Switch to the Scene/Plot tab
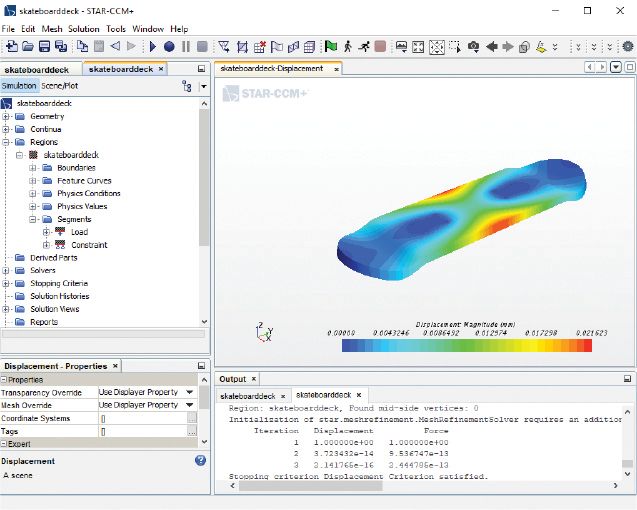Screen dimensions: 637x510 pyautogui.click(x=59, y=86)
